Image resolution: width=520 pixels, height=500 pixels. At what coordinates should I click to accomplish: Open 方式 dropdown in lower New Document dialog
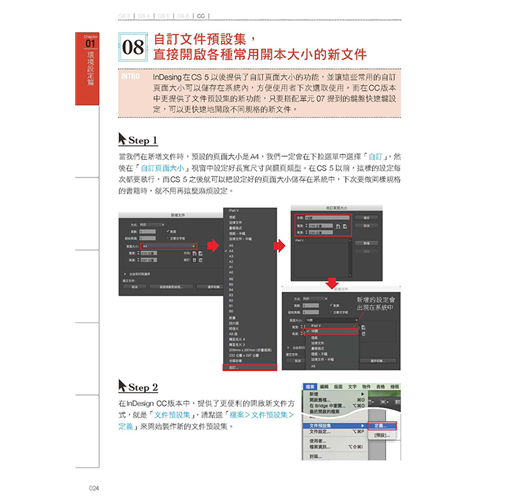tap(315, 299)
